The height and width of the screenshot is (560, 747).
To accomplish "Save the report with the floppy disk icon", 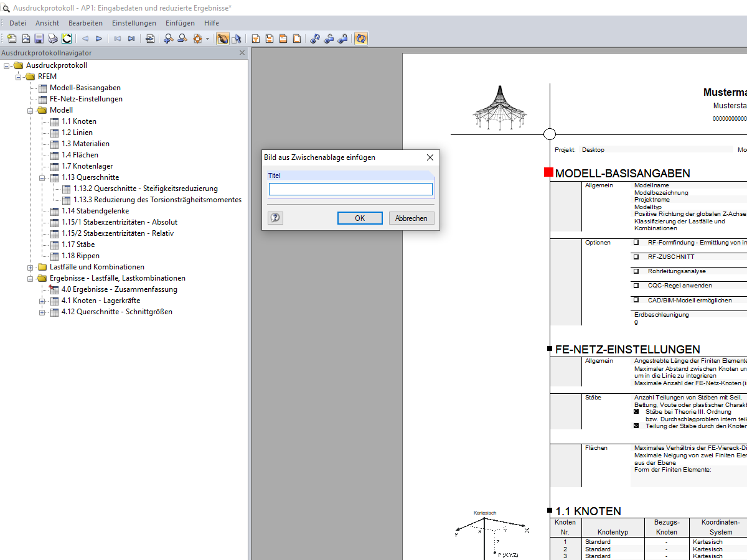I will click(39, 39).
